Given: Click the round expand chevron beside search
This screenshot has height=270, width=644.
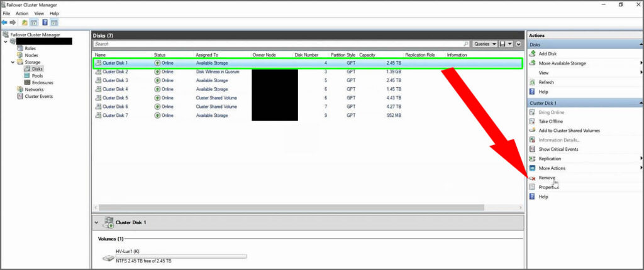Looking at the screenshot, I should tap(518, 44).
